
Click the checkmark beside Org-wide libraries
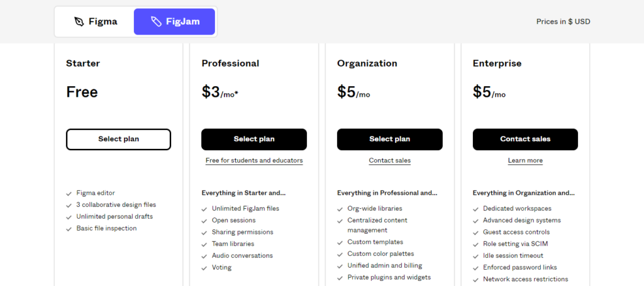pos(340,209)
